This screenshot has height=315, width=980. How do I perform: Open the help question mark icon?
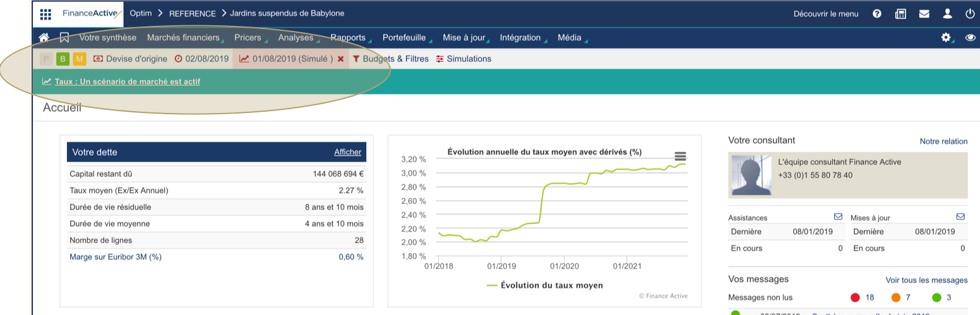click(877, 13)
